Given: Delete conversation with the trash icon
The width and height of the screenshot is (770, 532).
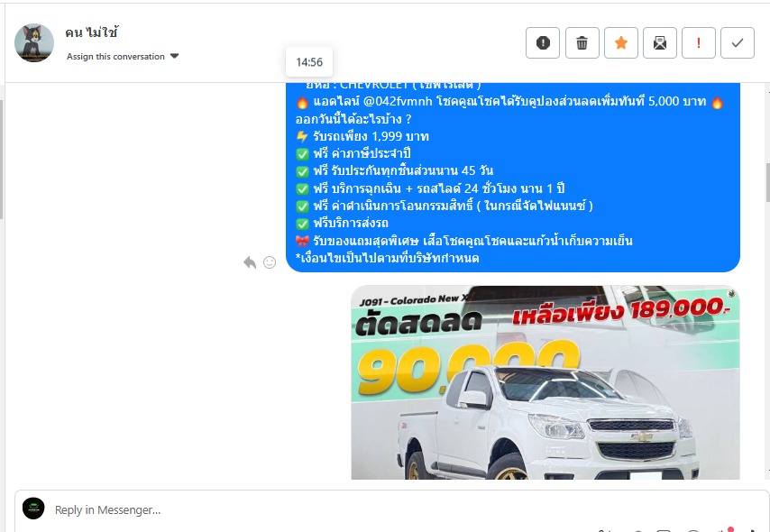Looking at the screenshot, I should (x=582, y=42).
